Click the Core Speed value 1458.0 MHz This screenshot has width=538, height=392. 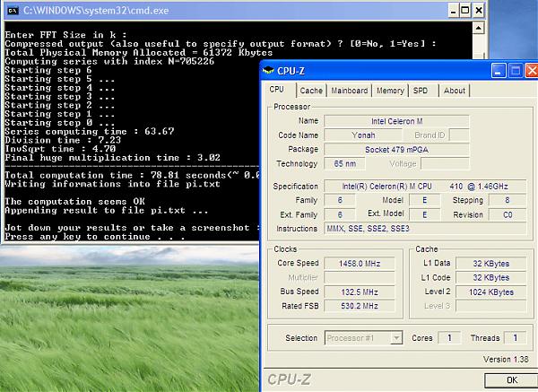tap(360, 264)
